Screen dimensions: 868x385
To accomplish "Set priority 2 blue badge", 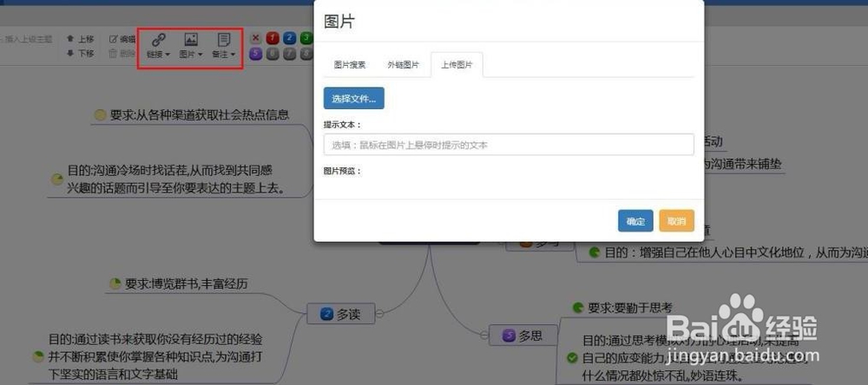I will (x=290, y=38).
